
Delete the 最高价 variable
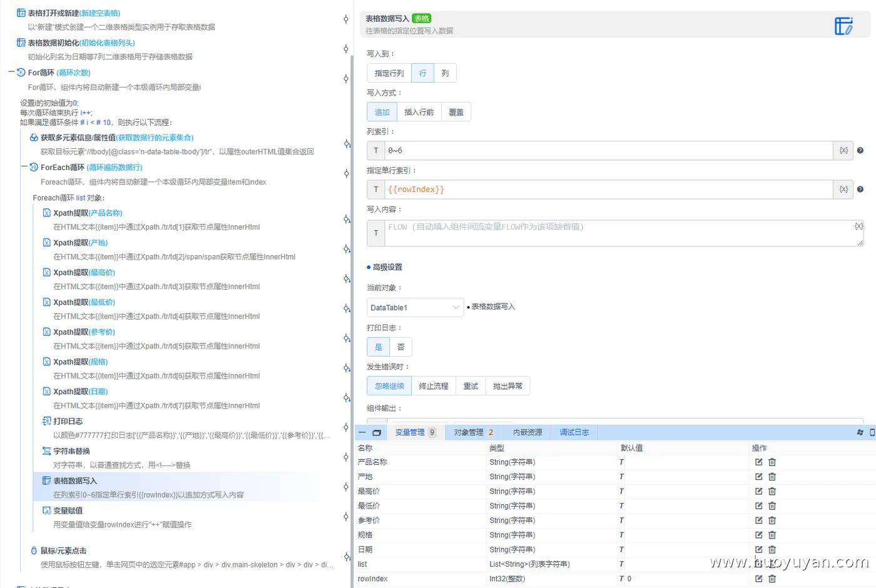[772, 491]
